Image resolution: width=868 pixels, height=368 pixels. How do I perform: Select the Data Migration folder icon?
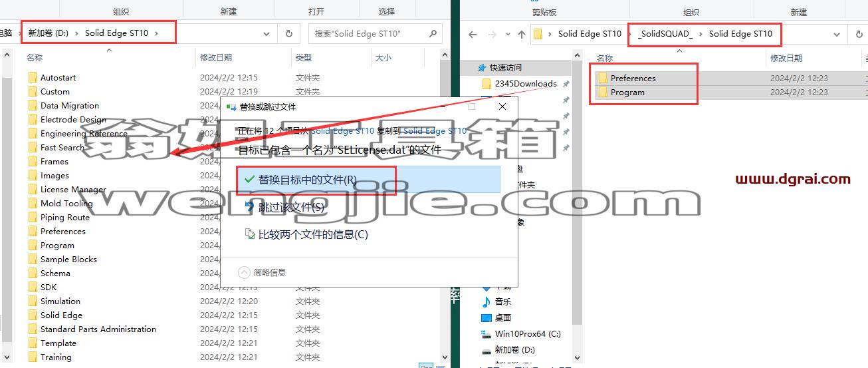point(33,106)
